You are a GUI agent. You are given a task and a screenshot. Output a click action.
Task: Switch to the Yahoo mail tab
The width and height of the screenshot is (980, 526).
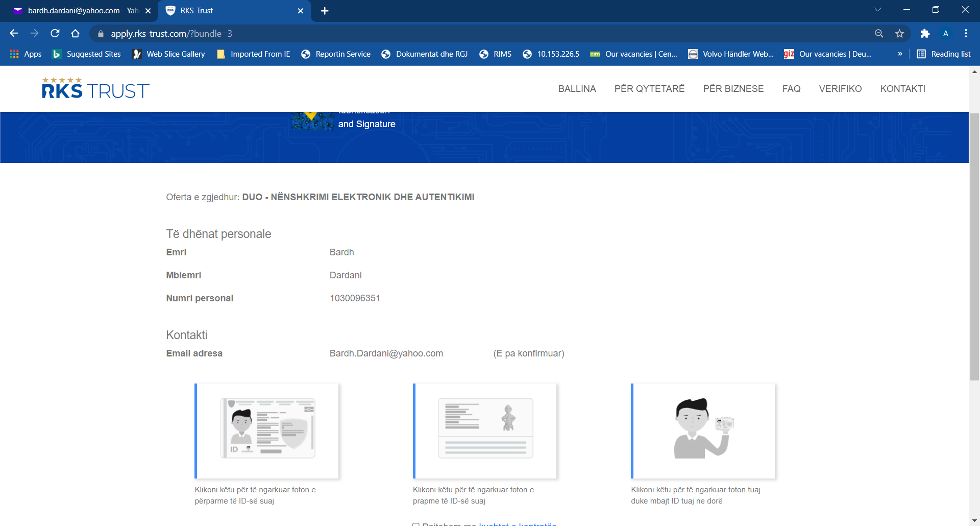tap(77, 11)
